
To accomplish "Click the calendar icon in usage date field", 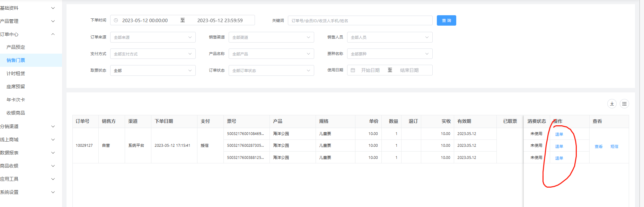I will [353, 70].
